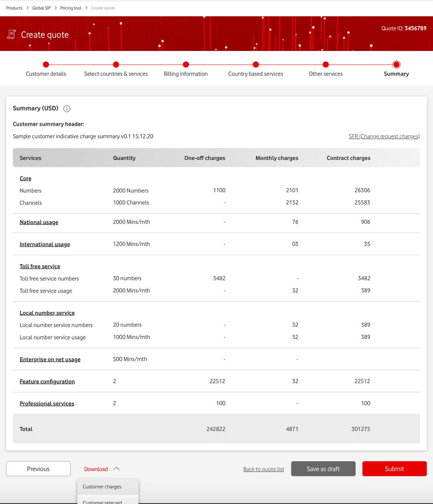The image size is (433, 504).
Task: Select Customer ratecard download option
Action: [x=108, y=500]
